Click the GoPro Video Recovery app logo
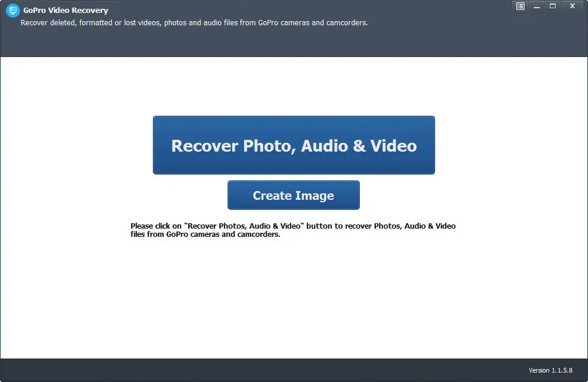The height and width of the screenshot is (382, 588). (13, 11)
